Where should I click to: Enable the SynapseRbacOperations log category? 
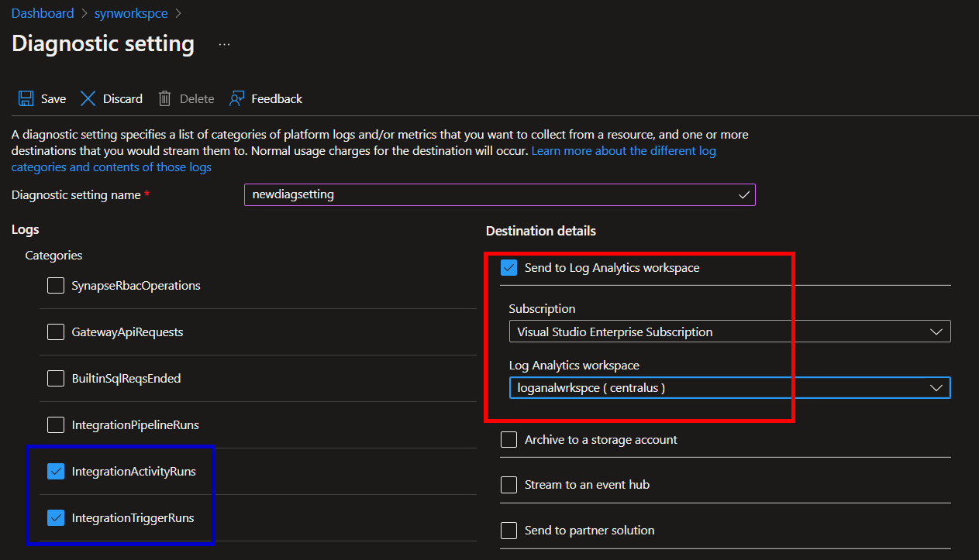click(x=56, y=286)
